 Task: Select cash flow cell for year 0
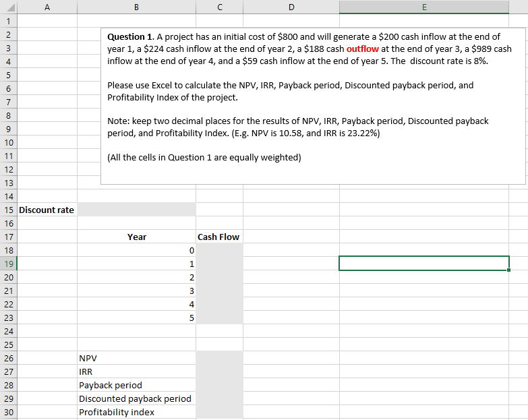[x=220, y=250]
